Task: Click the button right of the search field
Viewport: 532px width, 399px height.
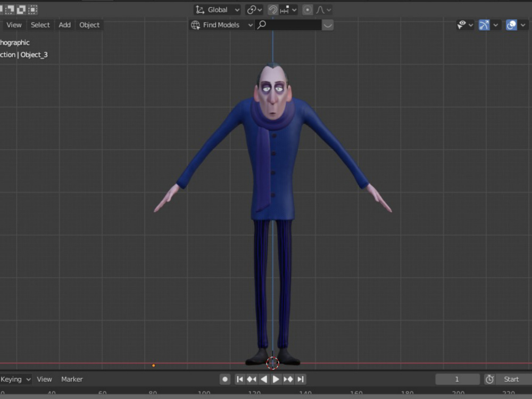Action: click(x=327, y=25)
